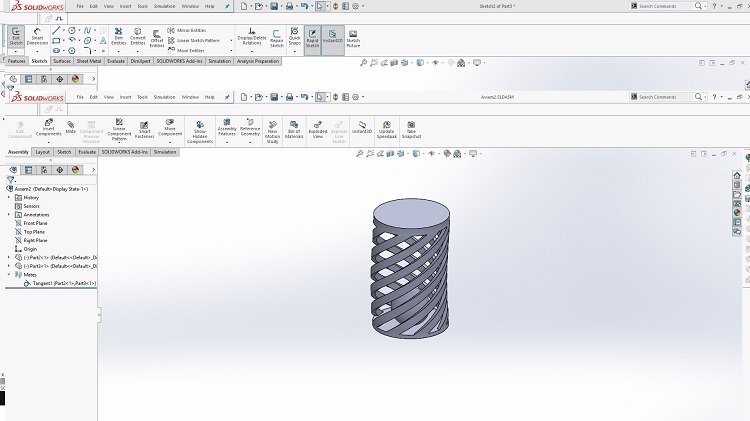The image size is (750, 421).
Task: Click Trim Entities in the Part3 sketch ribbon
Action: [119, 36]
